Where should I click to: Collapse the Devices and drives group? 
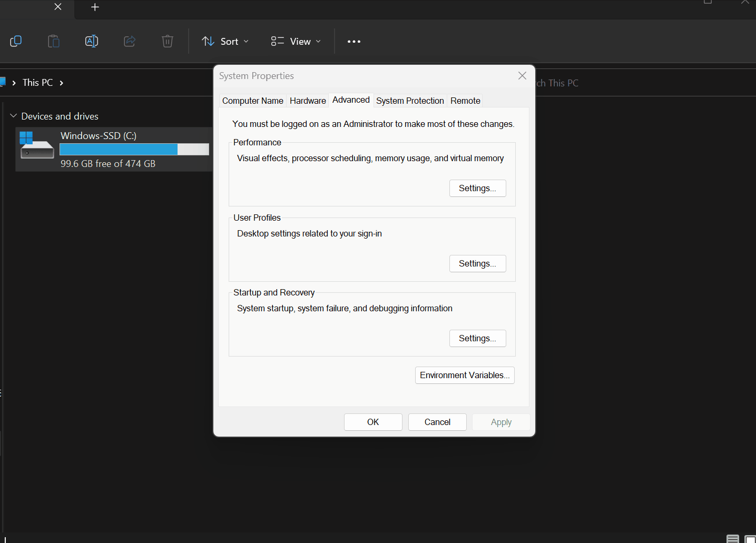[14, 116]
